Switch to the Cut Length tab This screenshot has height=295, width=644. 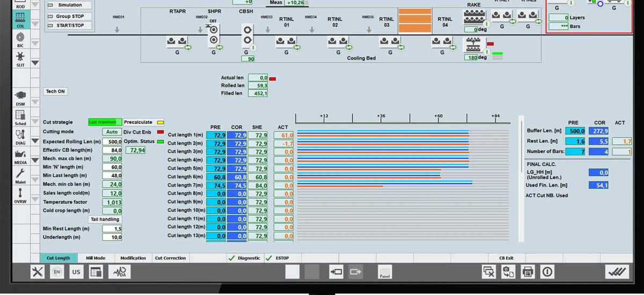coord(58,258)
